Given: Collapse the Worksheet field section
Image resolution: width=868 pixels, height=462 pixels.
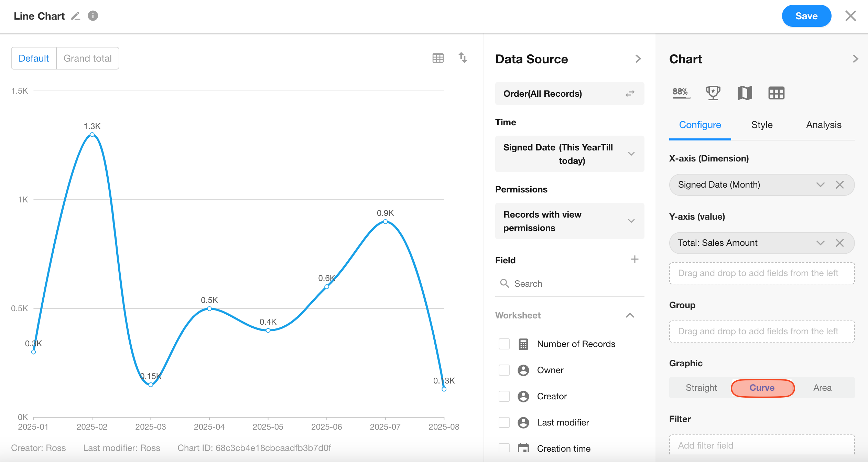Looking at the screenshot, I should pyautogui.click(x=630, y=315).
